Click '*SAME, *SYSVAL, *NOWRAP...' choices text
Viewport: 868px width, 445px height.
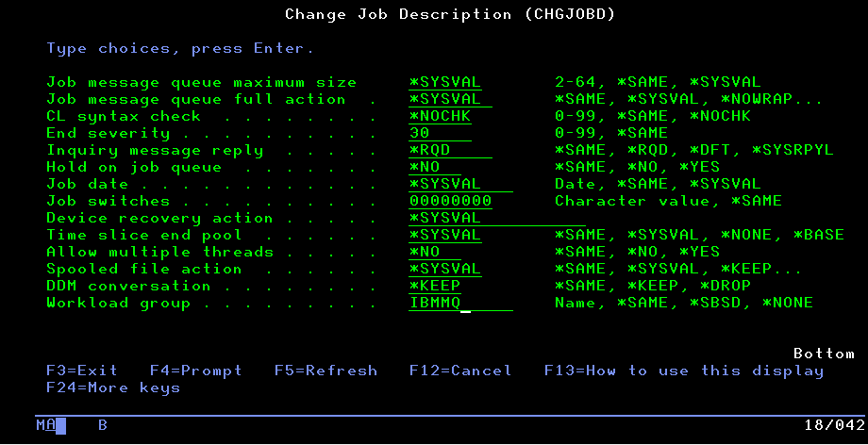[x=689, y=100]
